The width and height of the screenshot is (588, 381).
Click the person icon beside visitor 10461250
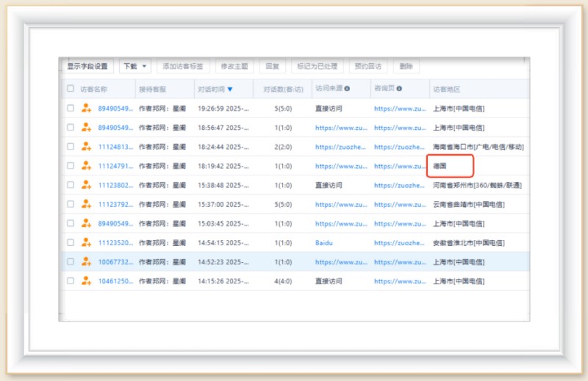[x=87, y=280]
